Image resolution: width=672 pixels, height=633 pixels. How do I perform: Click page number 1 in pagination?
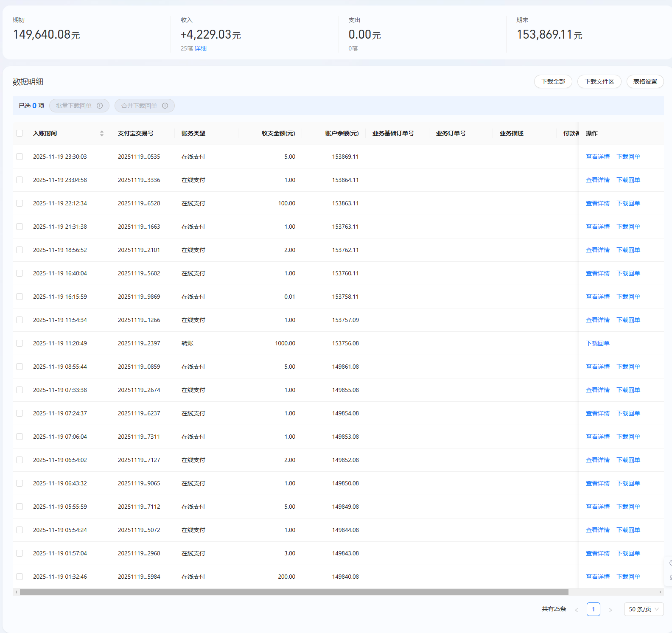coord(593,609)
